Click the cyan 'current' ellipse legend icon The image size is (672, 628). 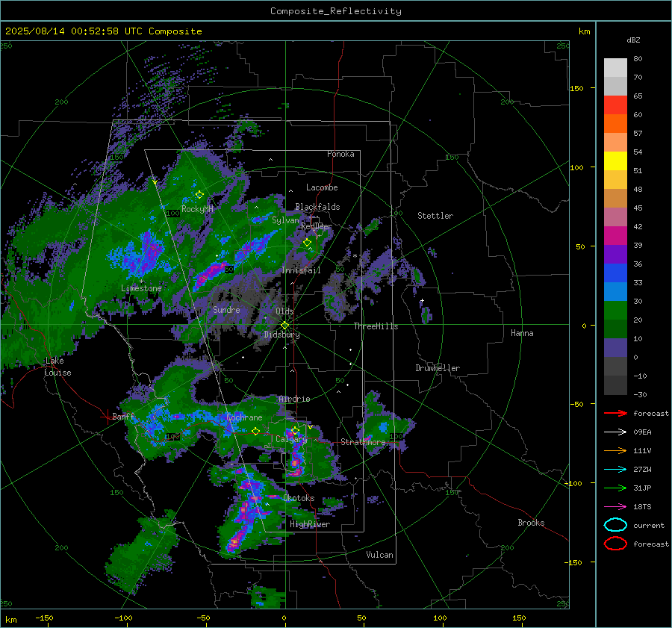[x=615, y=525]
